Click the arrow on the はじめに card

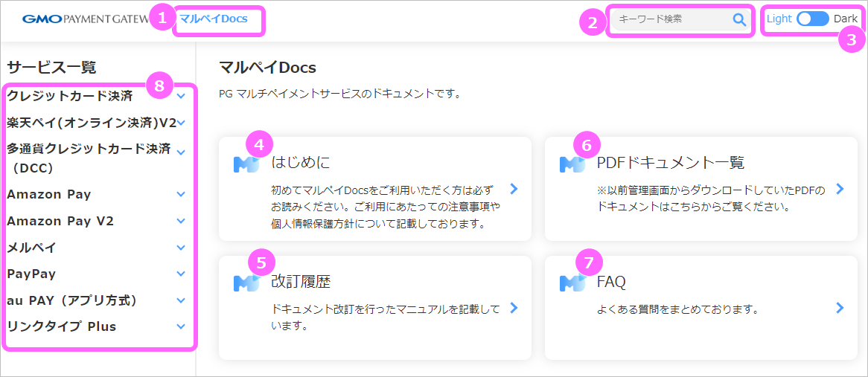click(514, 189)
